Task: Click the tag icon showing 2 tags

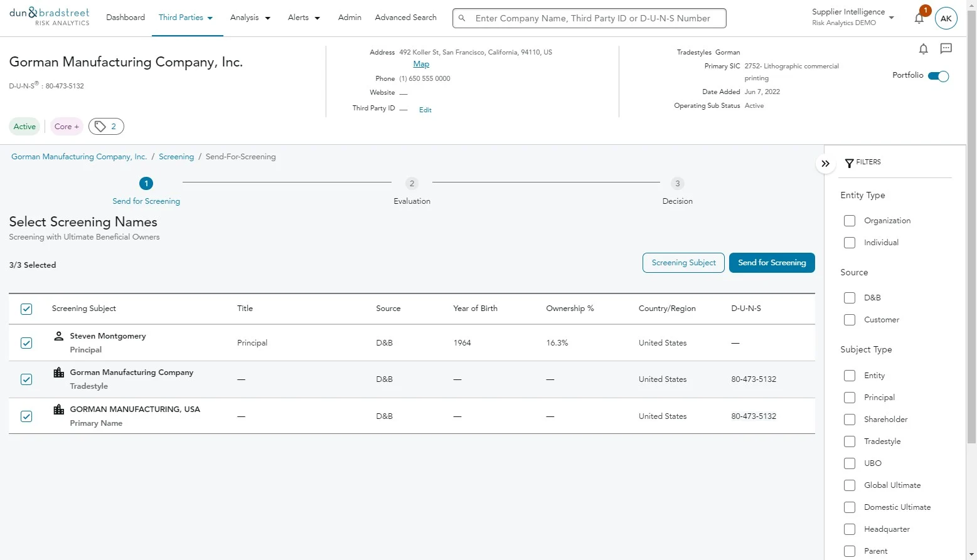Action: pyautogui.click(x=106, y=127)
